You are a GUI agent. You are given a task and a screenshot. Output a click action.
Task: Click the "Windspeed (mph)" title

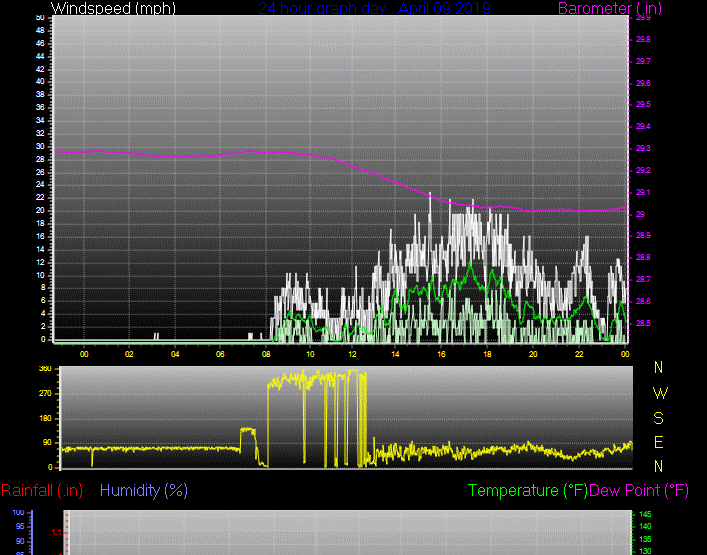pos(113,8)
